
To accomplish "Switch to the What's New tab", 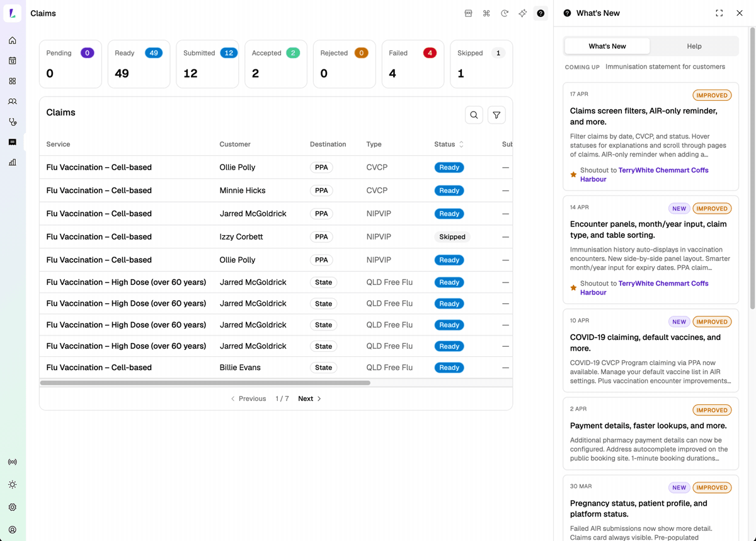I will pyautogui.click(x=607, y=46).
